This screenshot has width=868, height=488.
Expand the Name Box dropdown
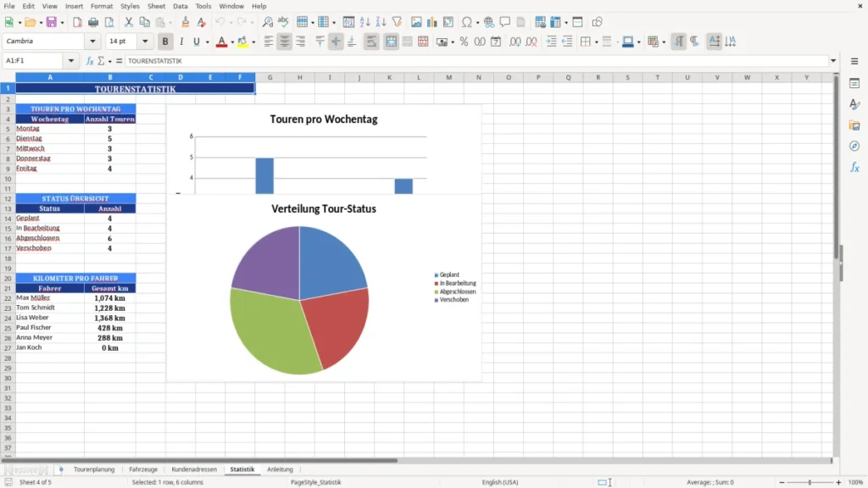pos(71,61)
